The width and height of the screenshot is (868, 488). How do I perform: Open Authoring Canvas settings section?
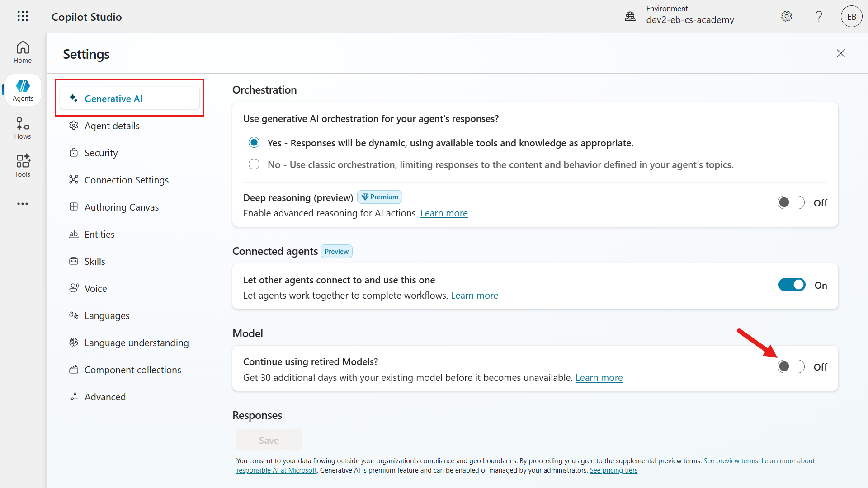point(121,207)
